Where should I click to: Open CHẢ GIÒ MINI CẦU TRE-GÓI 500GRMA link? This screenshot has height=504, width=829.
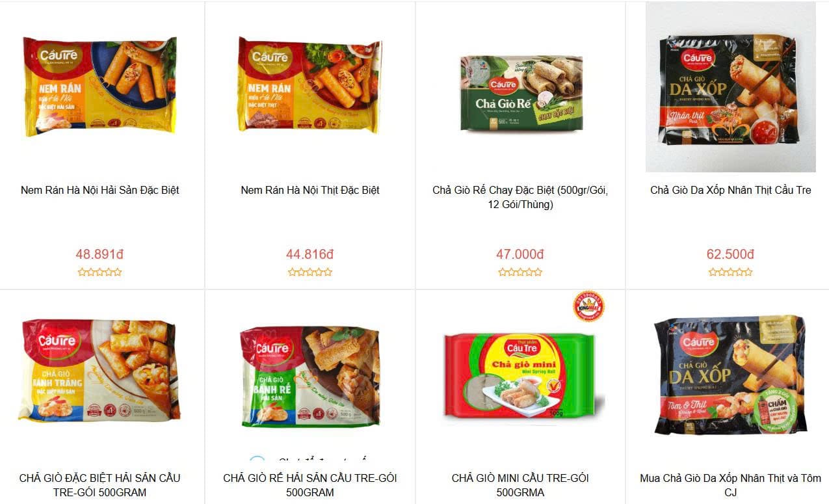click(x=520, y=485)
